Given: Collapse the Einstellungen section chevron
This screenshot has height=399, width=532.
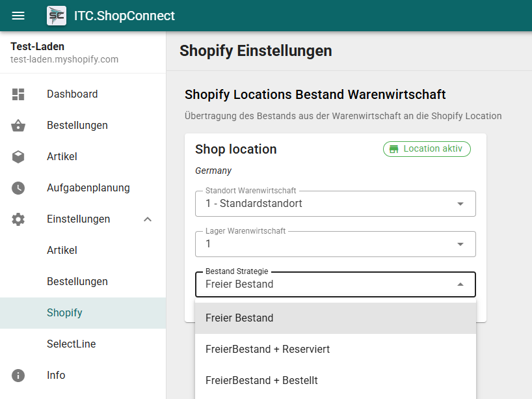Looking at the screenshot, I should 148,219.
